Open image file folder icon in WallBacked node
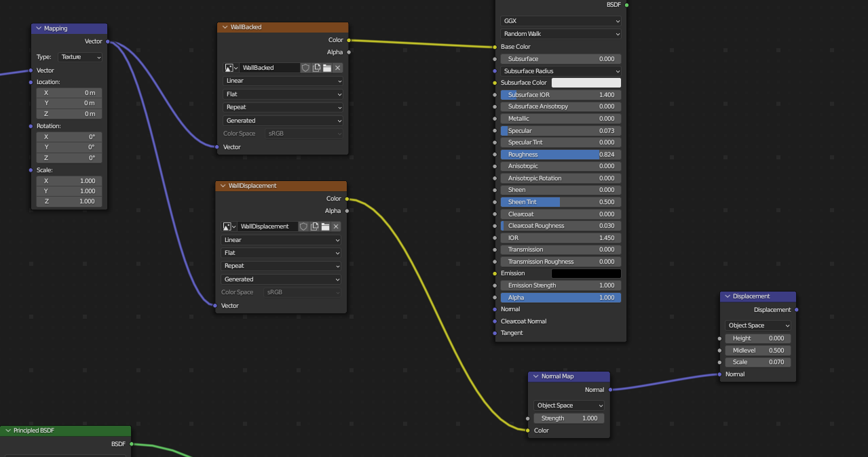This screenshot has height=457, width=868. click(327, 68)
